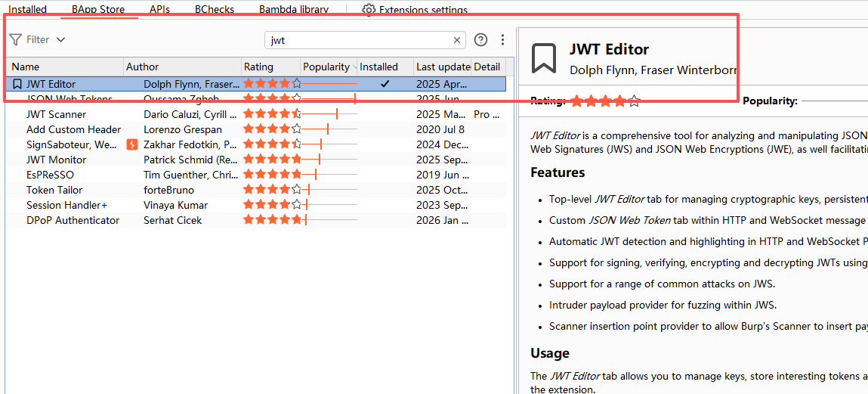Switch to the Installed tab
The image size is (868, 394).
point(28,10)
